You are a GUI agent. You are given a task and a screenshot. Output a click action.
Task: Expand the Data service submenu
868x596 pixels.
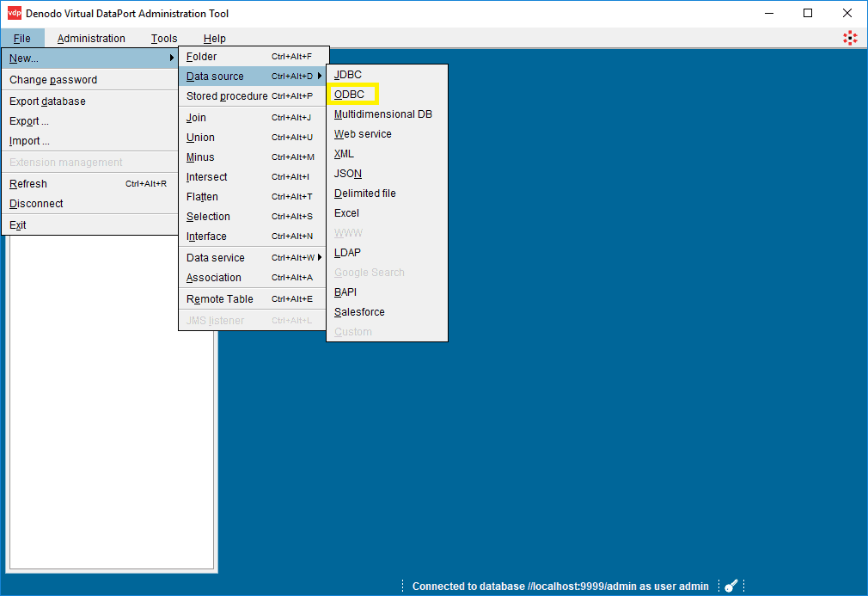pos(254,258)
